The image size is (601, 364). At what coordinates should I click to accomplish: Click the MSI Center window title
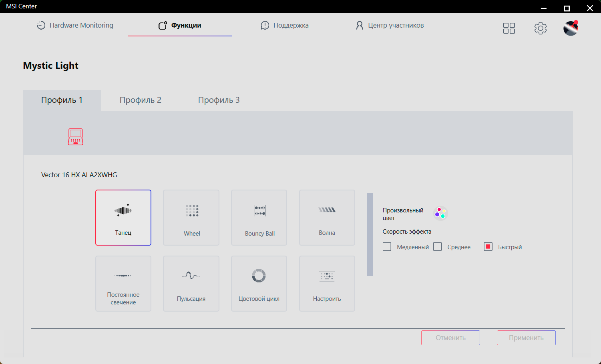pos(21,6)
